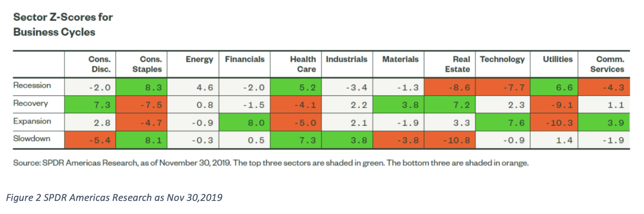Select the Figure 2 caption text
This screenshot has height=214, width=644.
[x=114, y=198]
